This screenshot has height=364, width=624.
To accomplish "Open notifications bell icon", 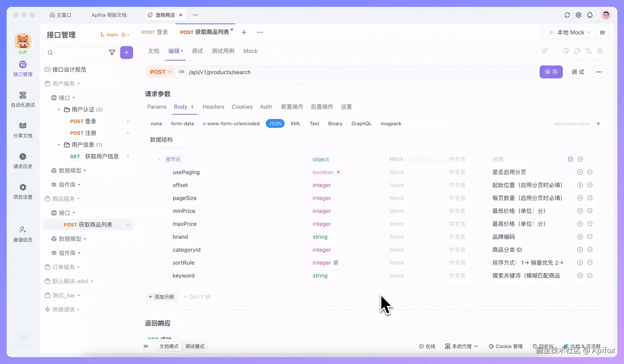I will [590, 15].
